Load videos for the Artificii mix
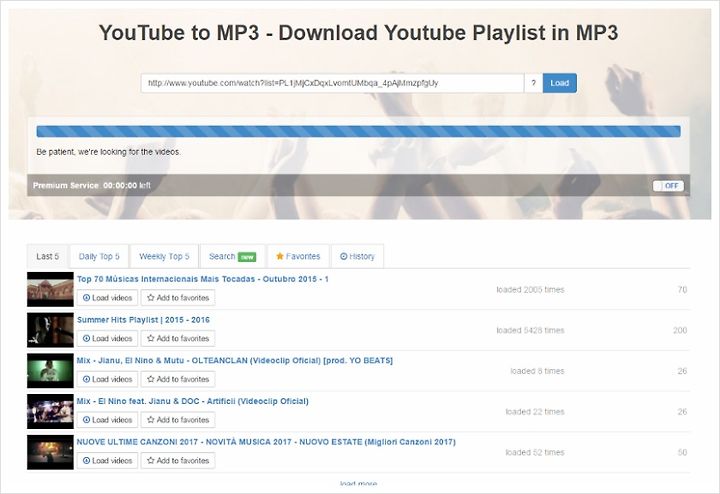720x494 pixels. pos(107,420)
